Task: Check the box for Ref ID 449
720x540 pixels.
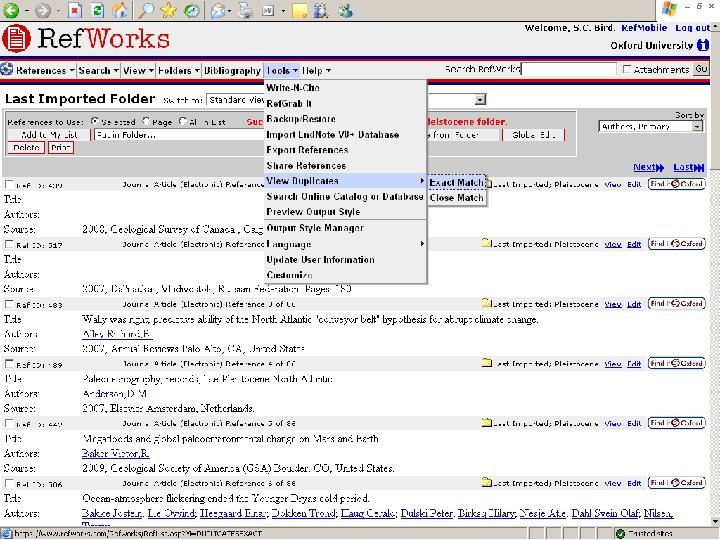Action: 9,423
